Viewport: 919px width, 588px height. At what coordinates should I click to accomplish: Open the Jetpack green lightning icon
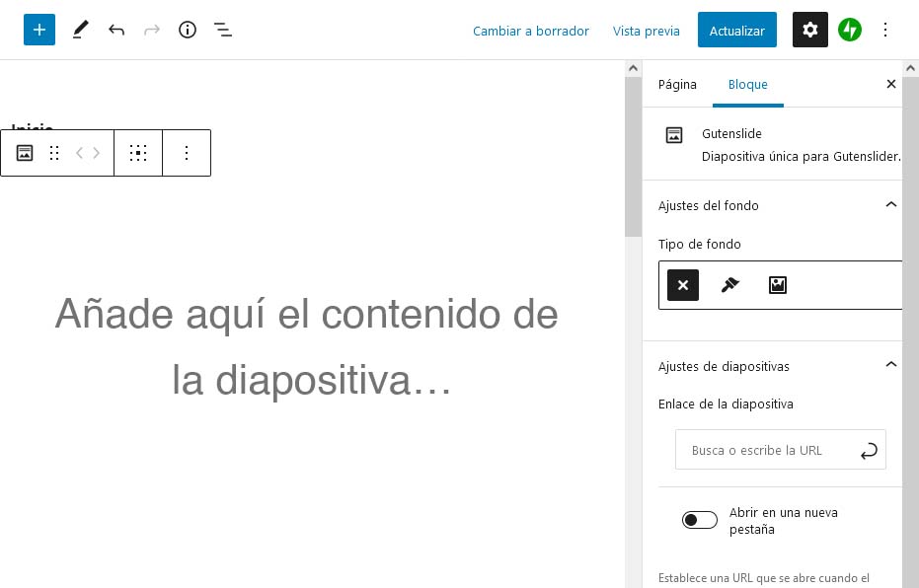[849, 30]
